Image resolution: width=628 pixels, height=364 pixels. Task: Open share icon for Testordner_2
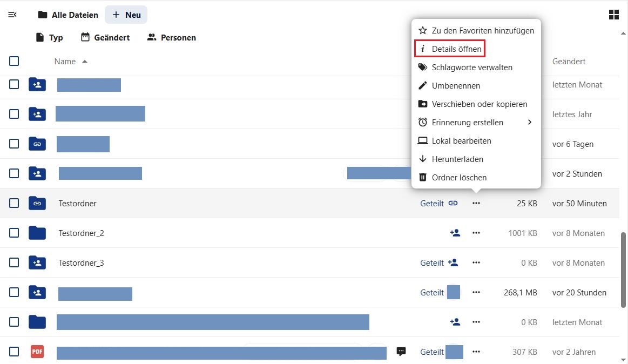455,233
